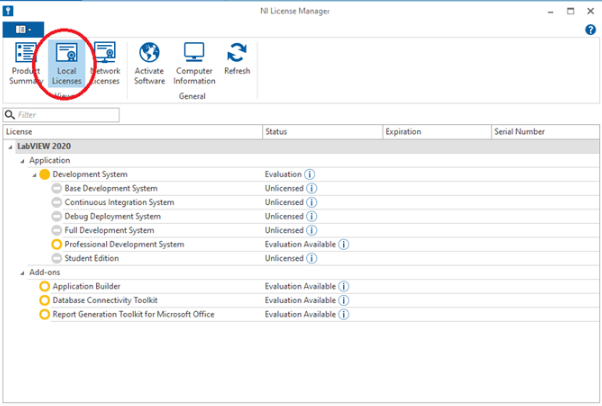Click the Evaluation status text
Viewport: 602px width, 406px height.
(x=283, y=174)
